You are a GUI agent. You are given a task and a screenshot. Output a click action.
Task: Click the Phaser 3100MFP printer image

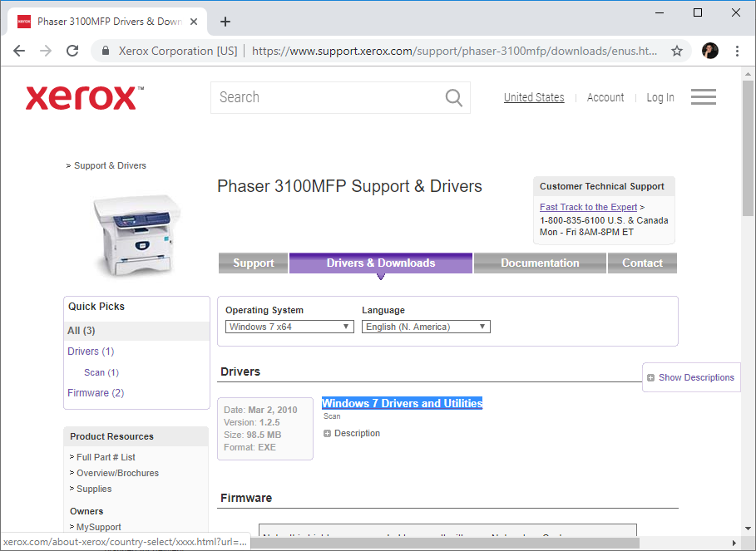136,234
